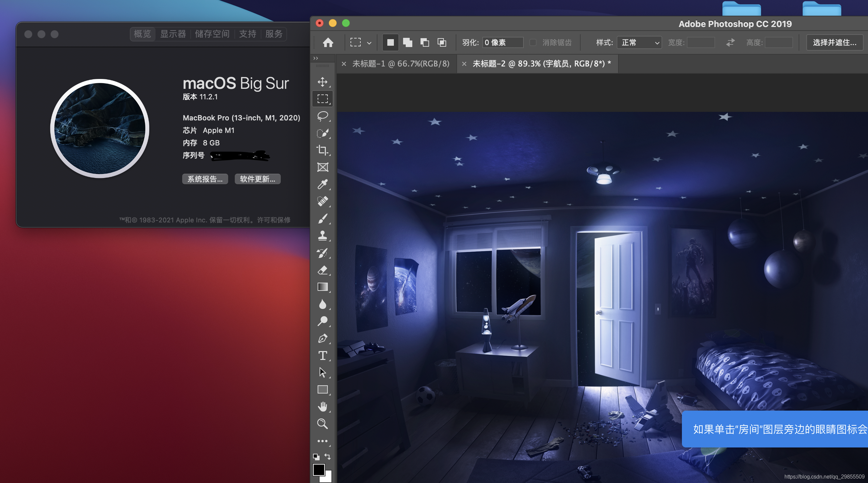The image size is (868, 483).
Task: Click the 选择并遮住... button
Action: 834,42
